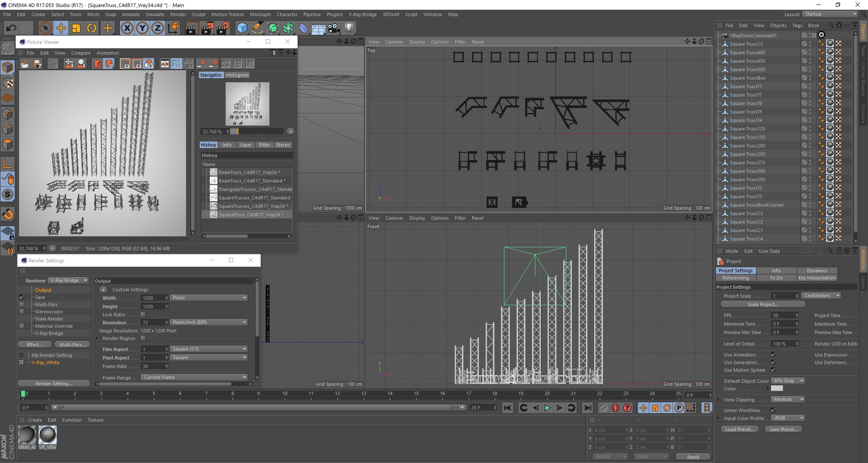Disable the Use Animation checkbox
The height and width of the screenshot is (463, 868).
773,355
